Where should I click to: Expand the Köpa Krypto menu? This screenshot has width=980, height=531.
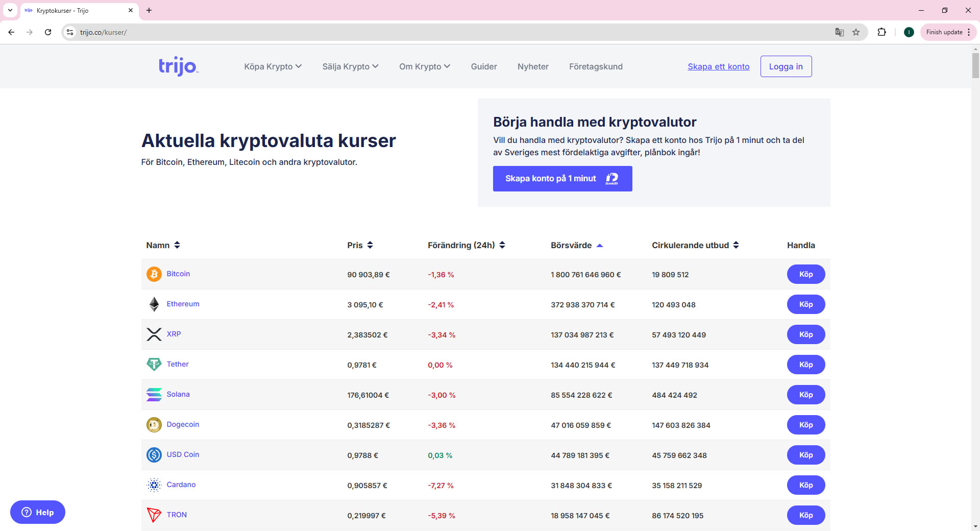click(x=273, y=66)
